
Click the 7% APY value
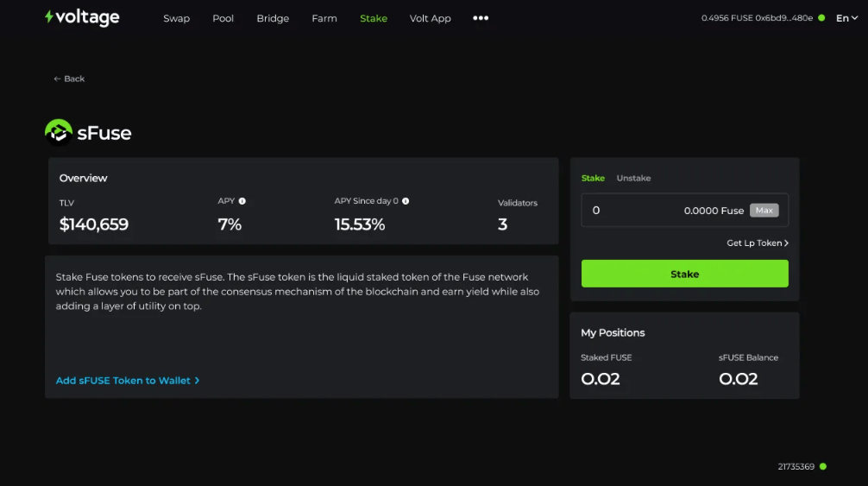[230, 224]
